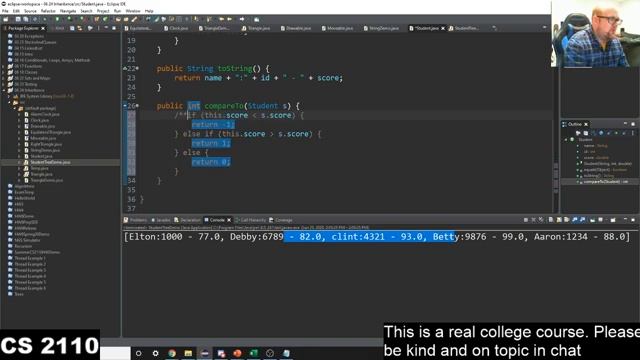Open the File menu

5,11
